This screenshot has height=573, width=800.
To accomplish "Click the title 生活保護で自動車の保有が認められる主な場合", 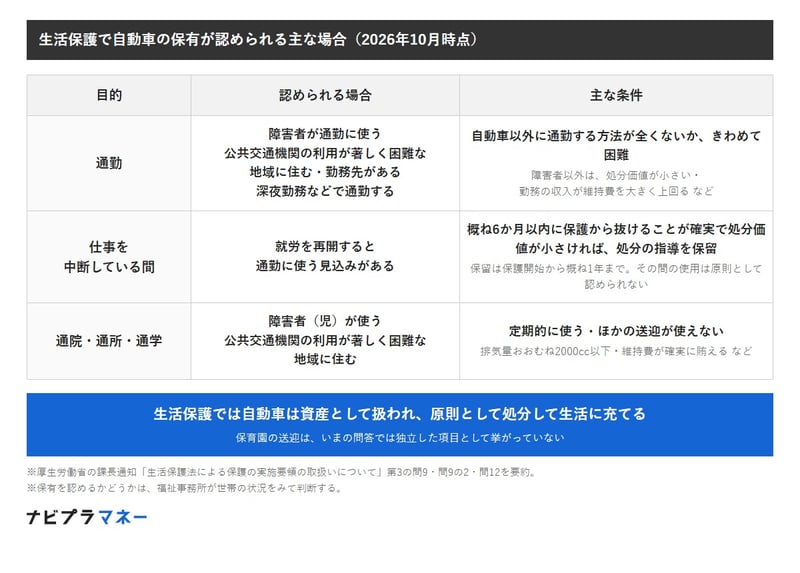I will click(x=258, y=39).
